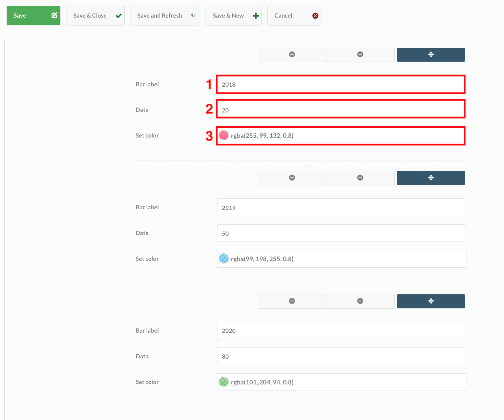The width and height of the screenshot is (504, 420).
Task: Select the Bar label field containing 2019
Action: click(x=341, y=207)
